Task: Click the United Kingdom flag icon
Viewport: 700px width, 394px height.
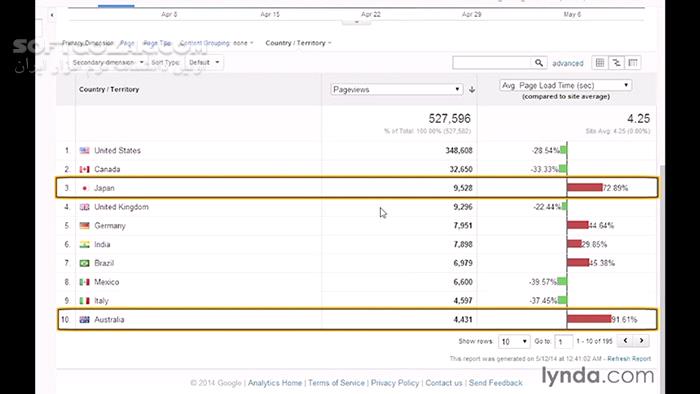Action: 84,207
